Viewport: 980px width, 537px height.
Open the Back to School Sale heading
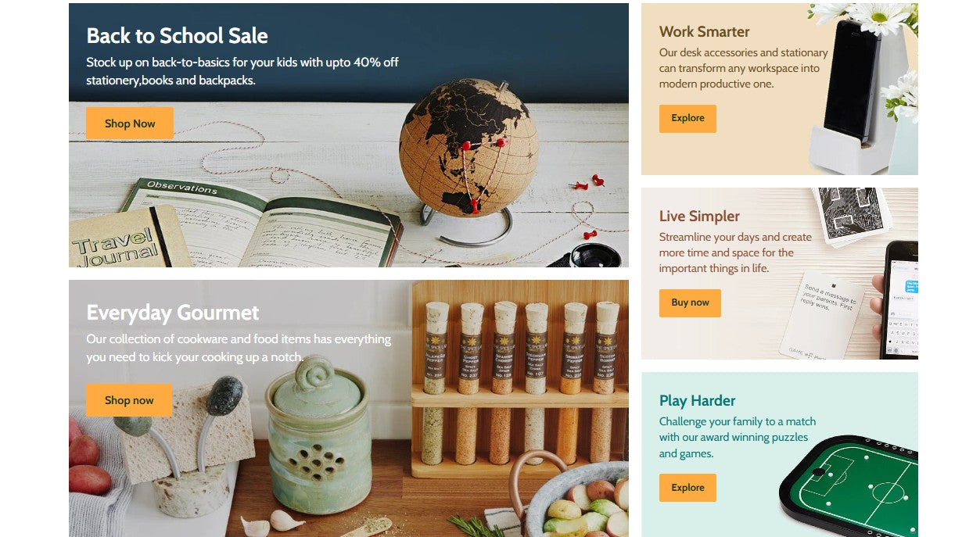(x=178, y=36)
